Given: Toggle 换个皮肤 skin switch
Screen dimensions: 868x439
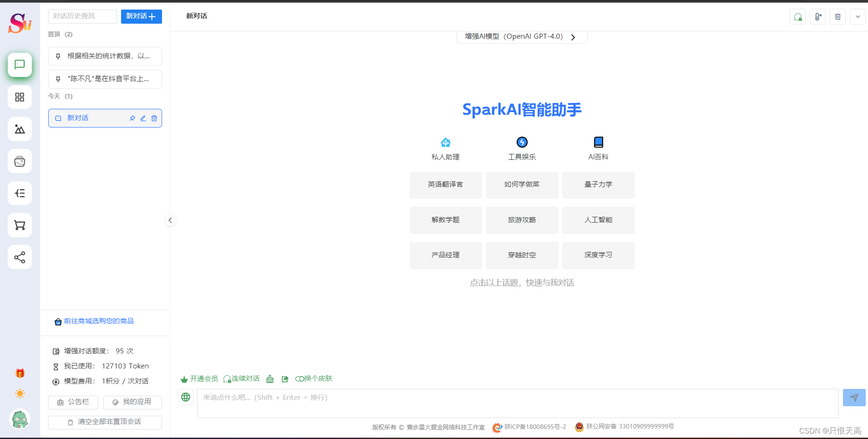Looking at the screenshot, I should [x=314, y=379].
